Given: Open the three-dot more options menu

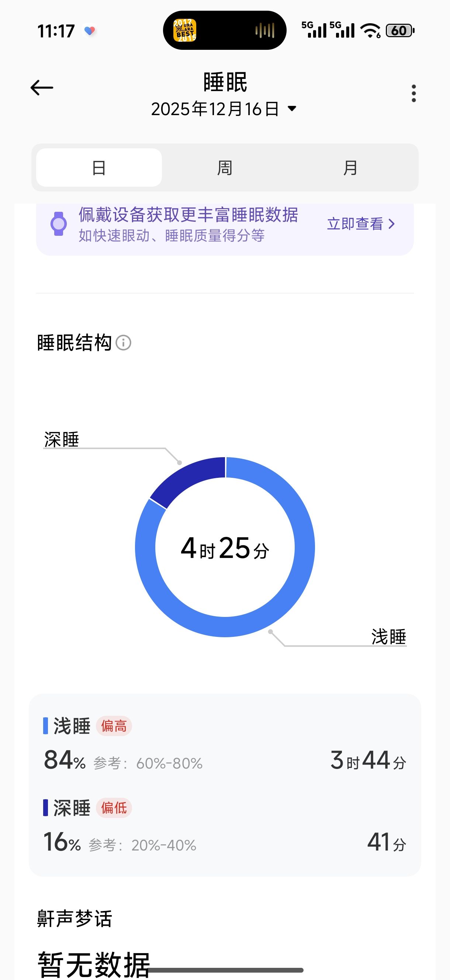Looking at the screenshot, I should tap(413, 94).
